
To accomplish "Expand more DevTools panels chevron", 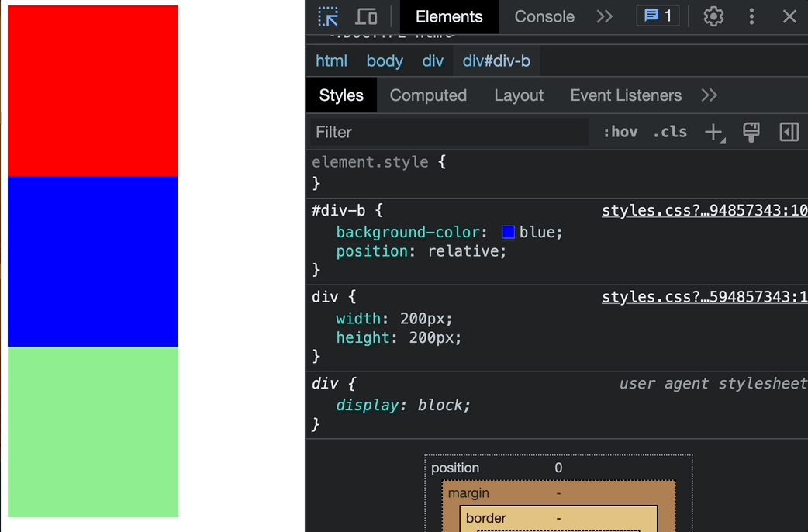I will point(605,16).
